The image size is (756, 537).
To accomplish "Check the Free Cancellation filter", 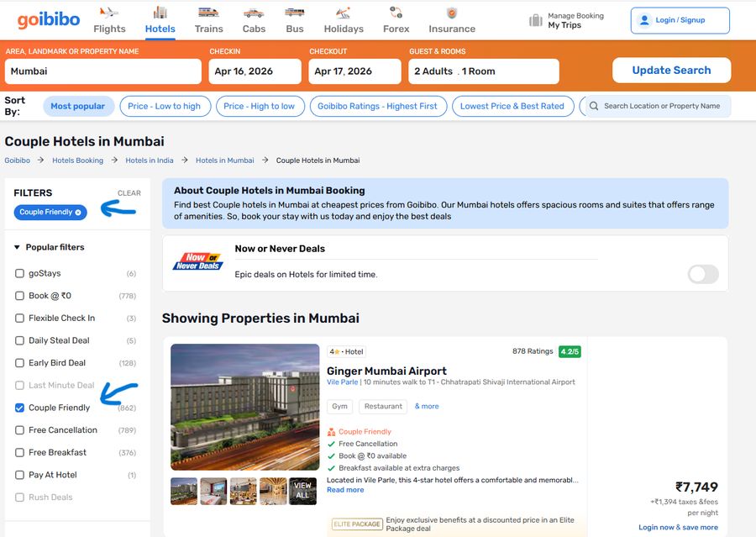I will tap(20, 430).
